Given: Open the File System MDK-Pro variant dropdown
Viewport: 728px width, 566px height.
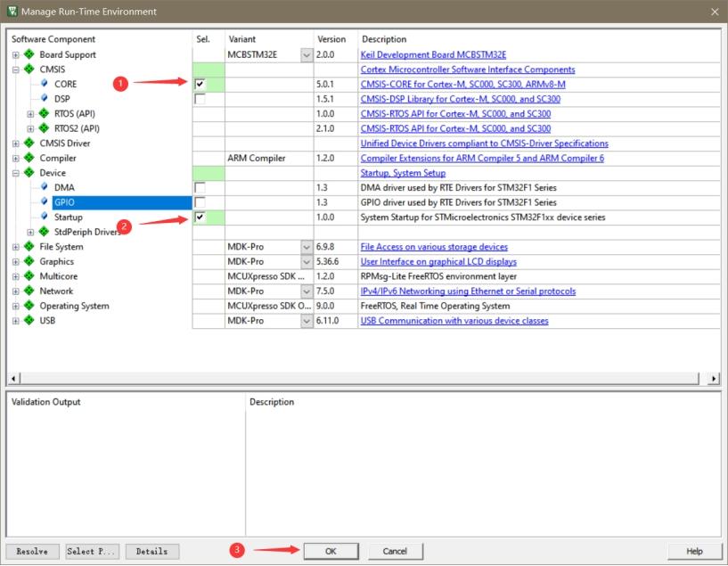Looking at the screenshot, I should (307, 247).
